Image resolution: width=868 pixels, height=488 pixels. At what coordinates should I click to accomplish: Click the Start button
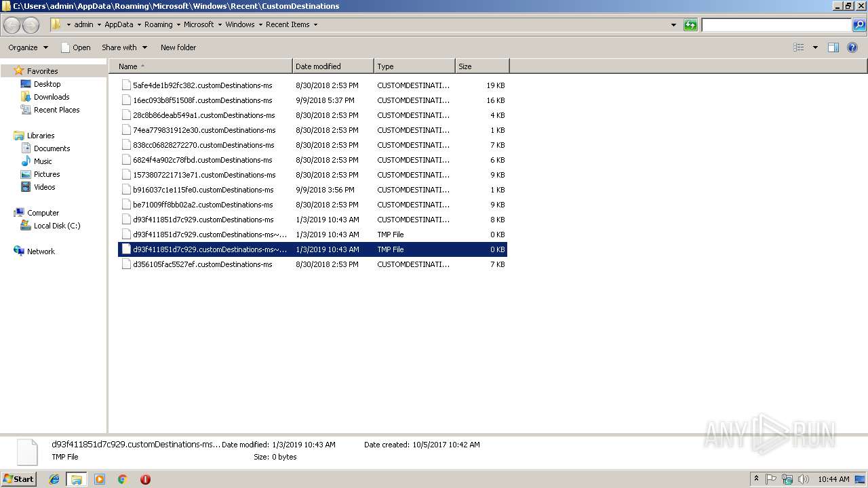tap(18, 479)
